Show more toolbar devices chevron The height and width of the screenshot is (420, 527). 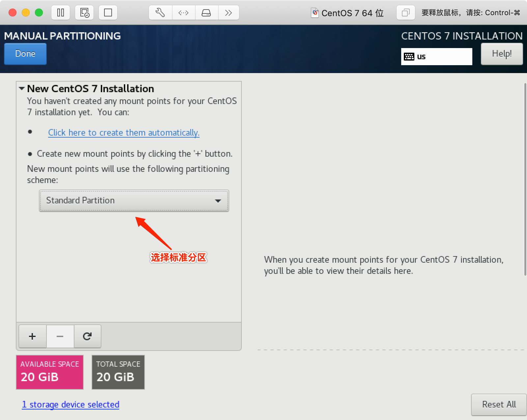click(x=229, y=13)
